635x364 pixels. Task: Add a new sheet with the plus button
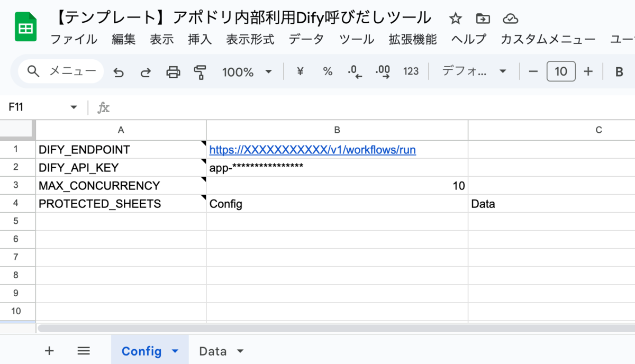coord(49,350)
